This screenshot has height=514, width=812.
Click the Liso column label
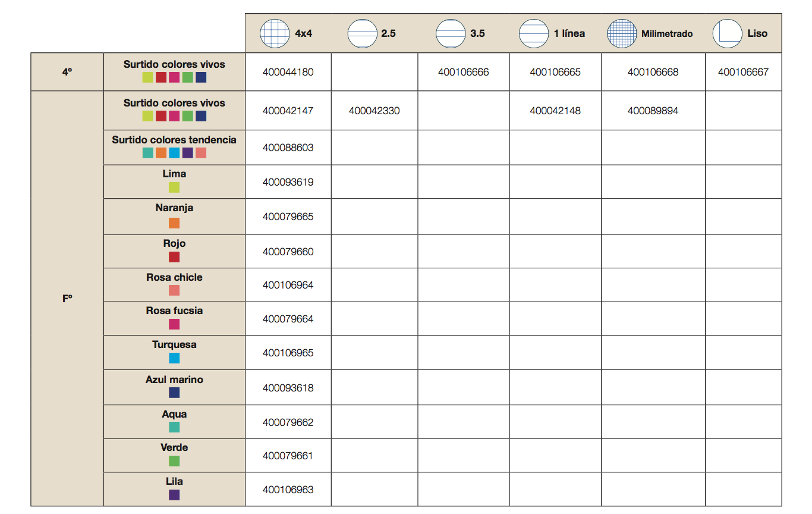tap(757, 33)
